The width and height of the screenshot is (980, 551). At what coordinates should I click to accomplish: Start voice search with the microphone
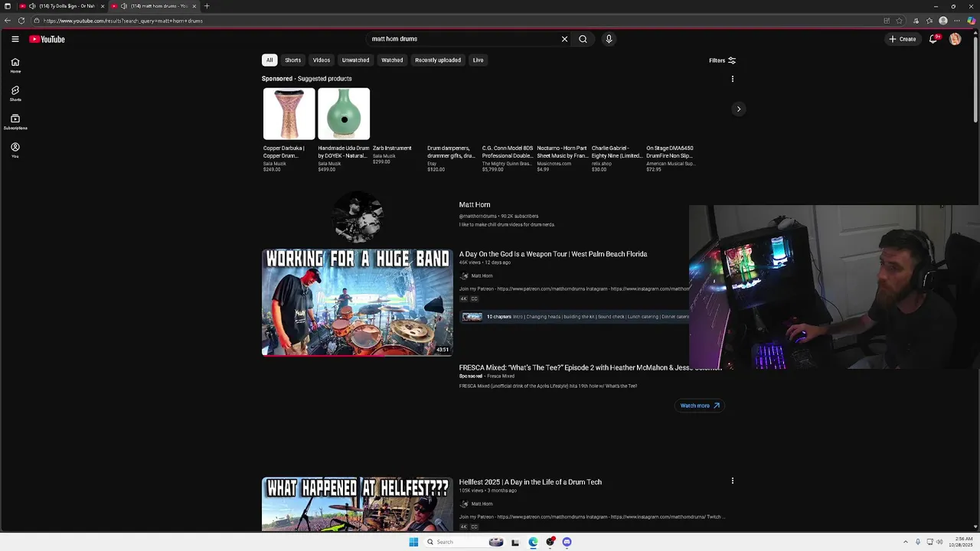click(609, 39)
